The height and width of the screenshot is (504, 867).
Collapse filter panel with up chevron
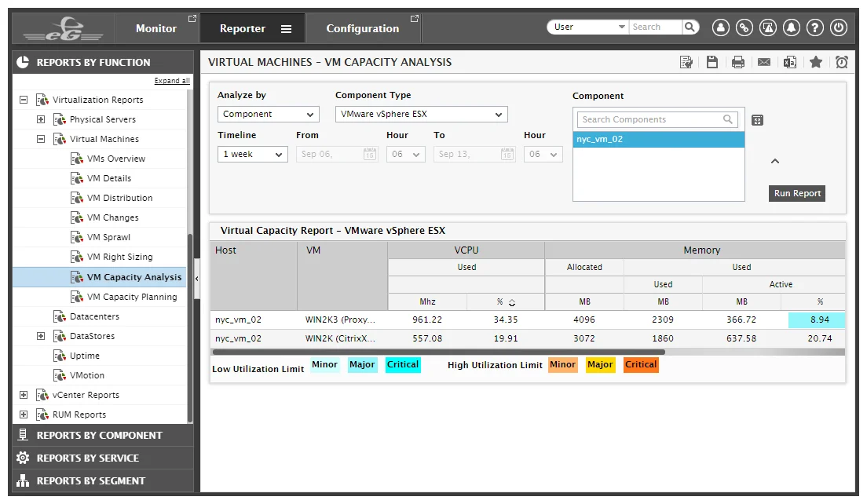775,162
